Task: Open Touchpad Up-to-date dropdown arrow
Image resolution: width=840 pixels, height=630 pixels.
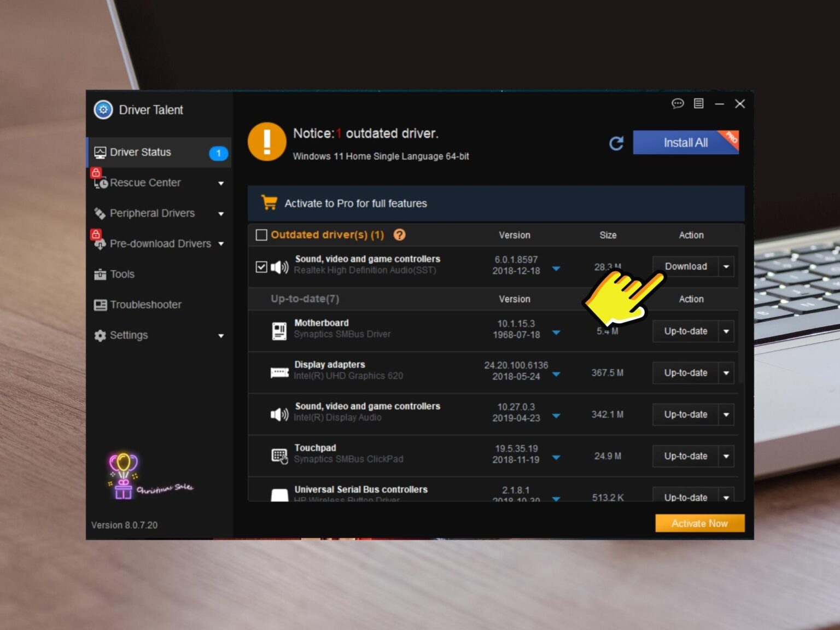Action: click(x=726, y=456)
